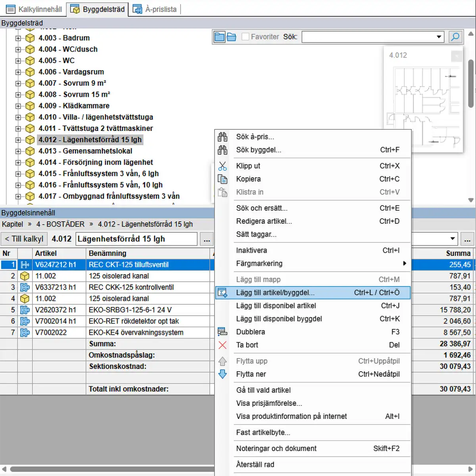476x476 pixels.
Task: Click the scissors icon for Klipp ut
Action: 223,166
